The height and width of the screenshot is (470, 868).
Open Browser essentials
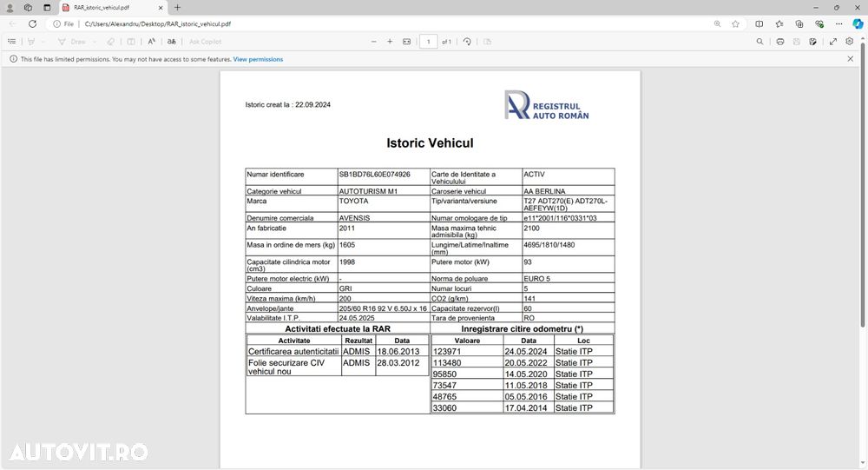[x=819, y=23]
